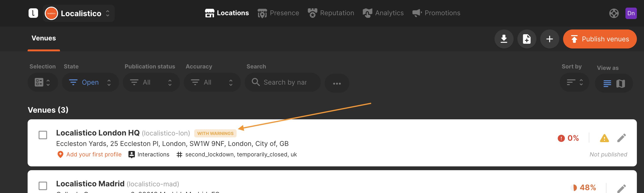Open the Promotions section

[436, 13]
